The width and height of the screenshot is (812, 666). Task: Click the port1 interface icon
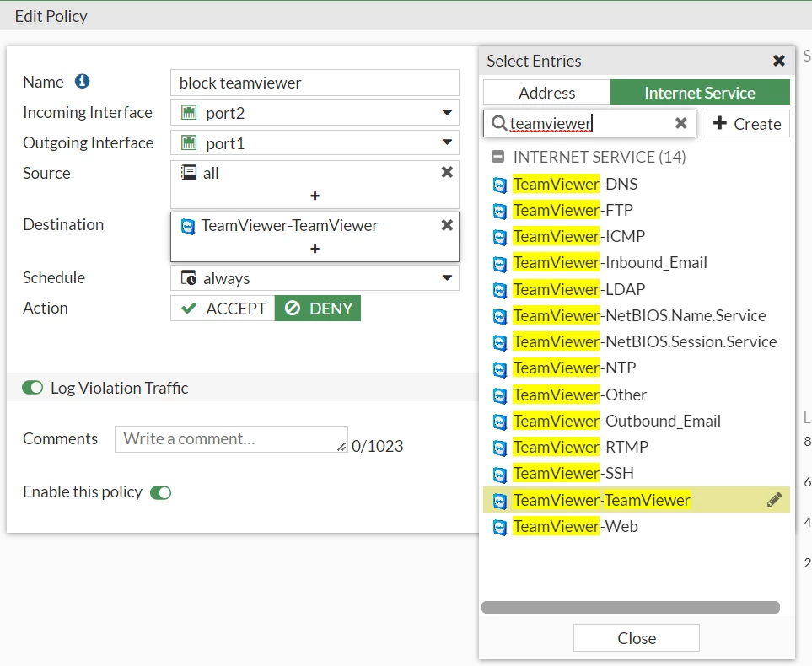pyautogui.click(x=189, y=142)
